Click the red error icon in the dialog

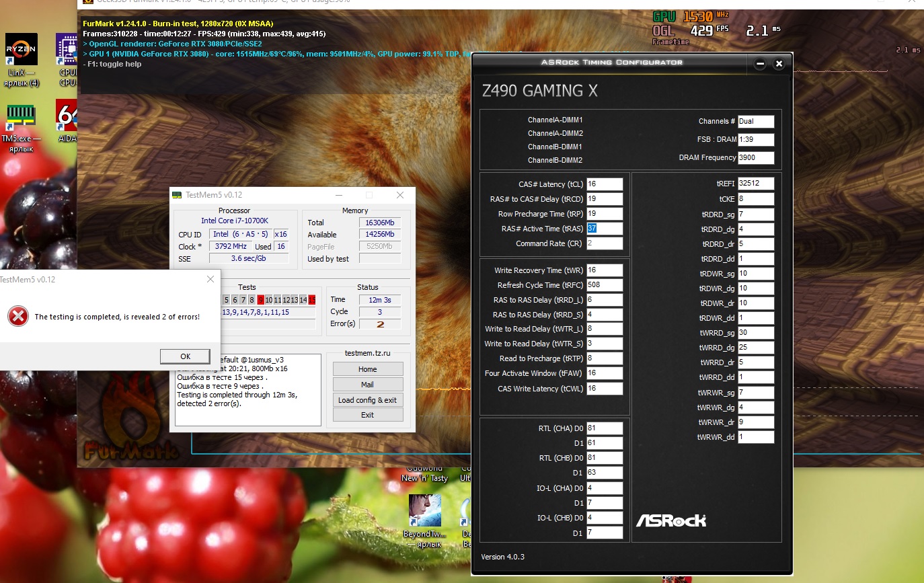(17, 316)
